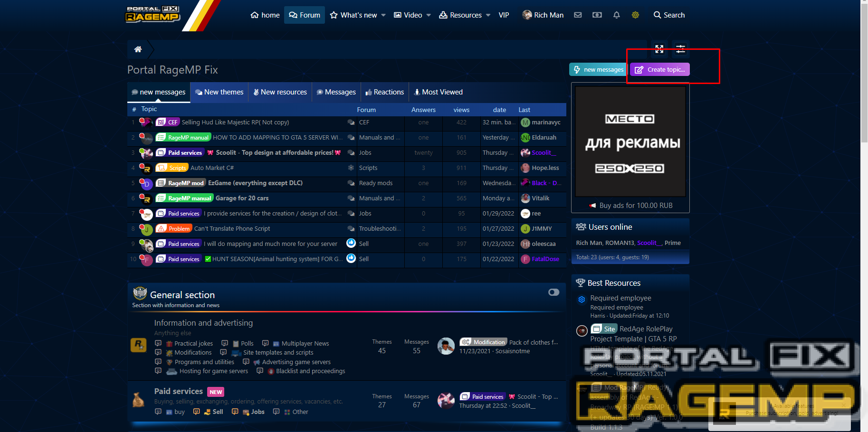Open Multiplayer News subforum
The image size is (868, 432).
click(x=305, y=344)
